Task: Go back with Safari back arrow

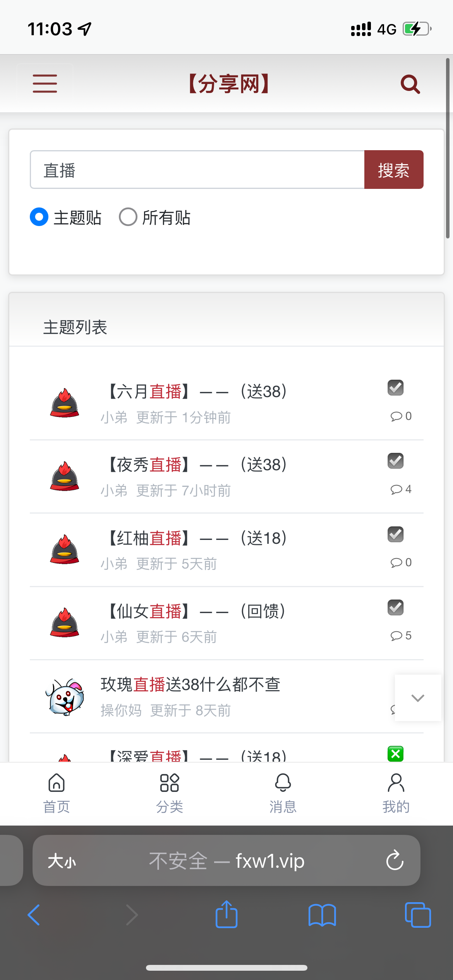Action: 34,915
